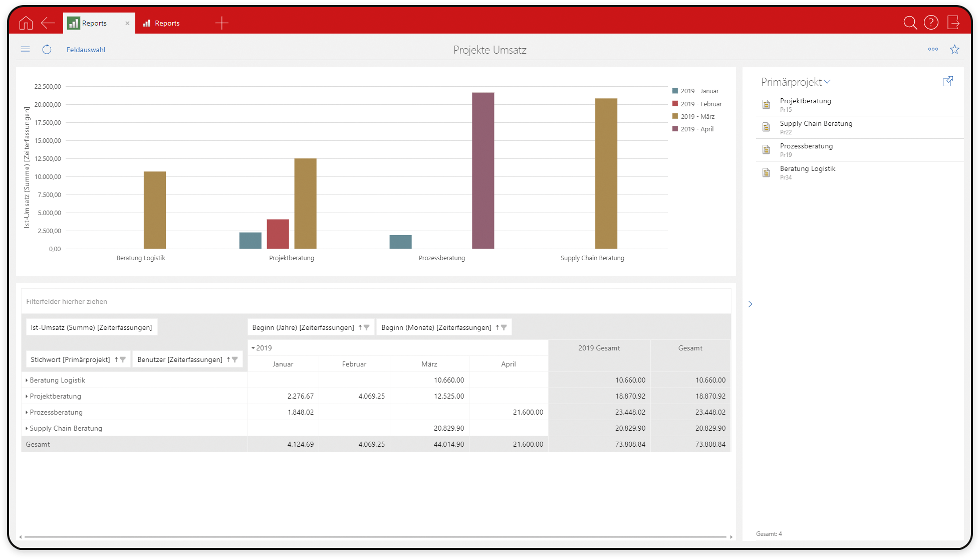Go to the home screen icon
Image resolution: width=980 pixels, height=559 pixels.
[x=26, y=23]
